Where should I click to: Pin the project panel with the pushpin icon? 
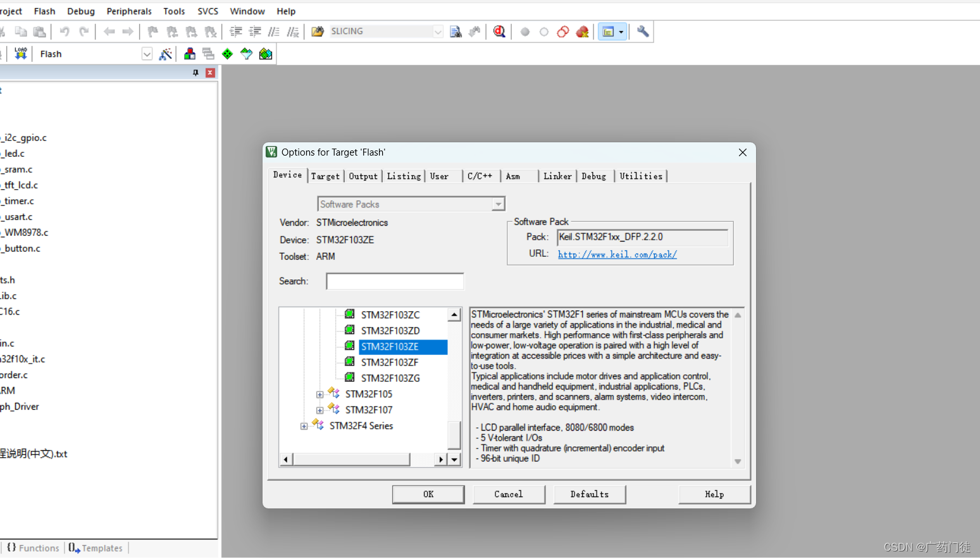click(195, 73)
